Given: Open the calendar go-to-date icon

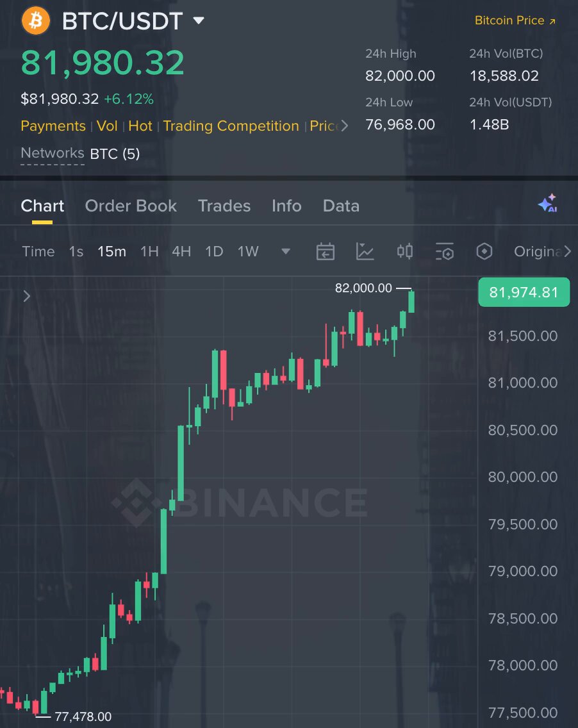Looking at the screenshot, I should point(325,251).
